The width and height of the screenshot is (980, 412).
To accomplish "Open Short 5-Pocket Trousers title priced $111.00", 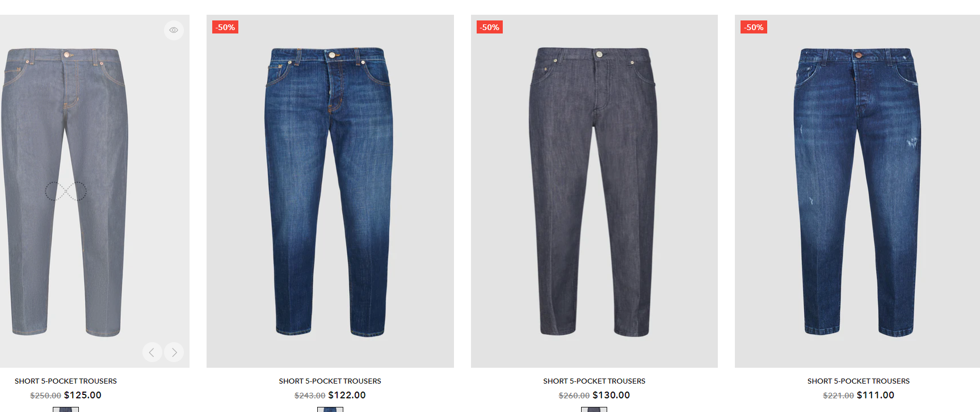I will coord(859,381).
